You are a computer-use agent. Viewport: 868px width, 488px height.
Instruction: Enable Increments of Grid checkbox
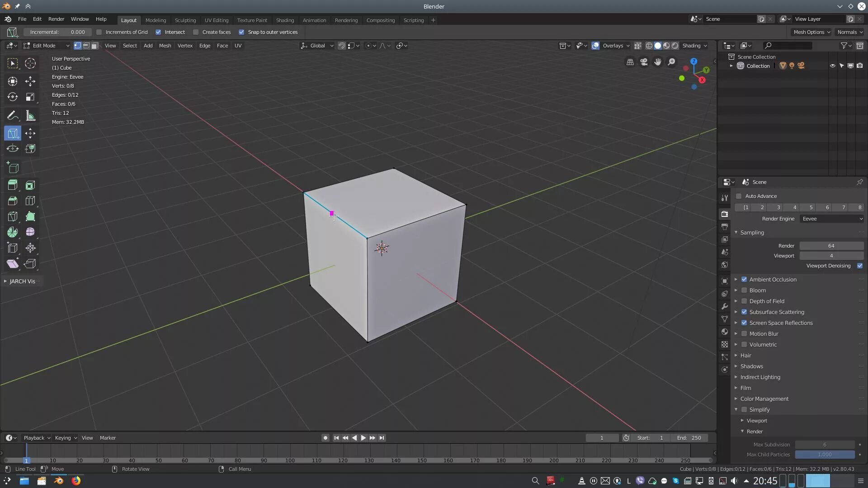(x=99, y=32)
